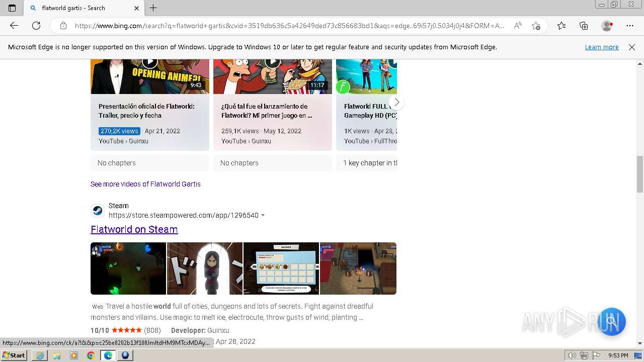
Task: Open the store.steampowered.com URL text
Action: (184, 215)
